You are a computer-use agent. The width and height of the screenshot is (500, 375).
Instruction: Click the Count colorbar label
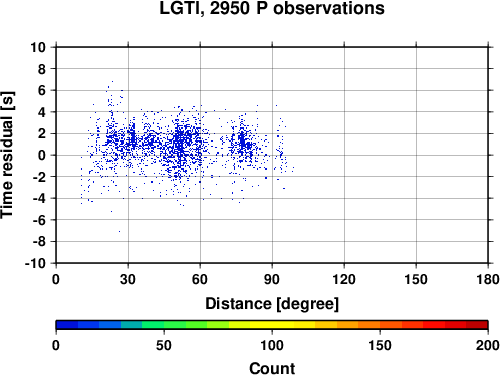point(272,368)
